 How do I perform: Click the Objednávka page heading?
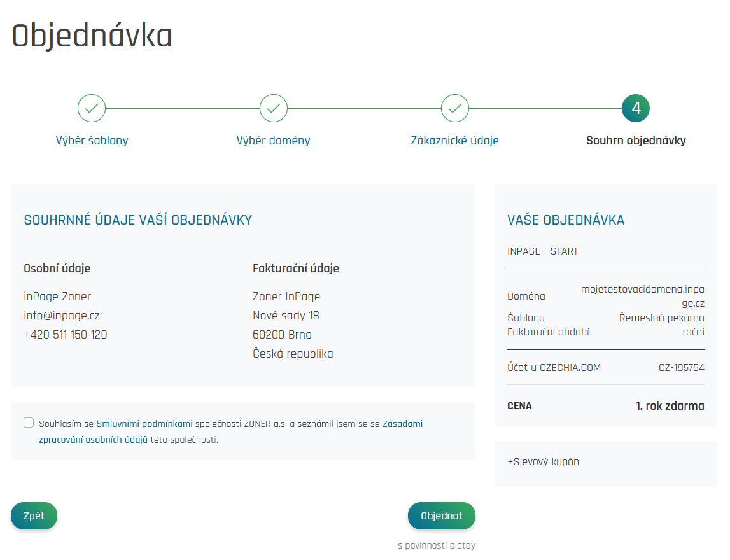pos(92,36)
